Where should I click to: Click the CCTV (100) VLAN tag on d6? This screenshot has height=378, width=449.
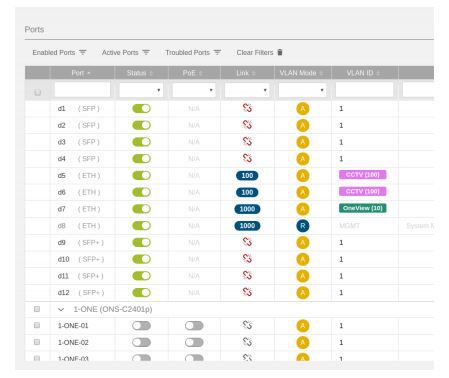[x=363, y=191]
